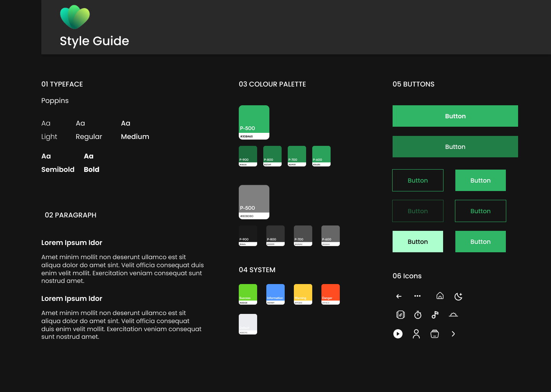This screenshot has width=551, height=392.
Task: Select the green P-600 swatch
Action: coord(321,156)
